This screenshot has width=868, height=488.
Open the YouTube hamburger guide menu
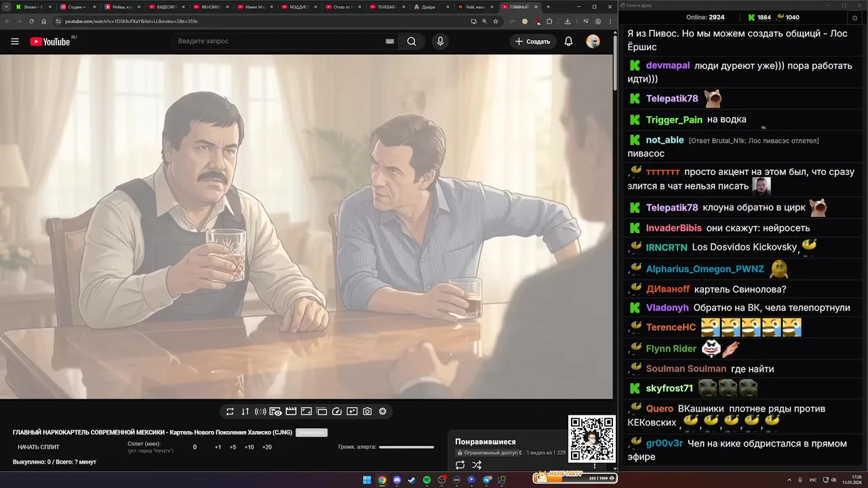(15, 41)
